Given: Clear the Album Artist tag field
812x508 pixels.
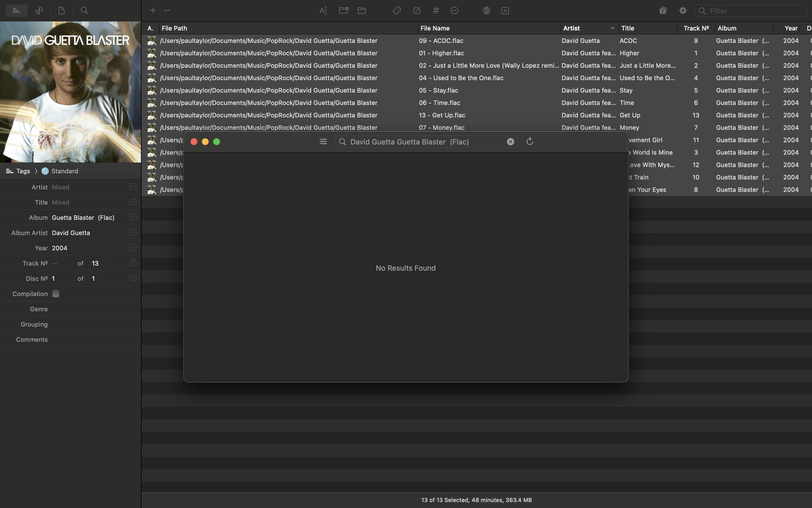Looking at the screenshot, I should pos(133,232).
